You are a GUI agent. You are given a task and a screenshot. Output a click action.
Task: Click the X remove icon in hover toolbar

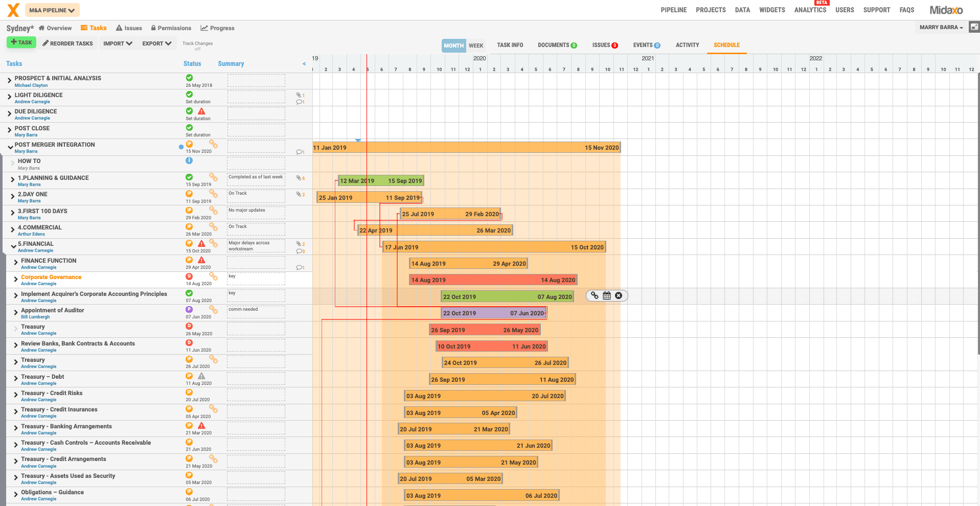pyautogui.click(x=619, y=295)
